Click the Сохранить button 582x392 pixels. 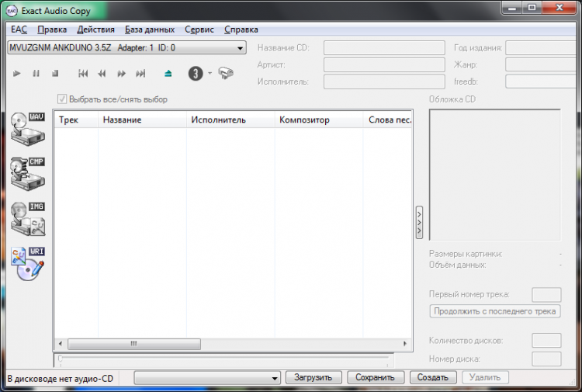click(x=376, y=377)
